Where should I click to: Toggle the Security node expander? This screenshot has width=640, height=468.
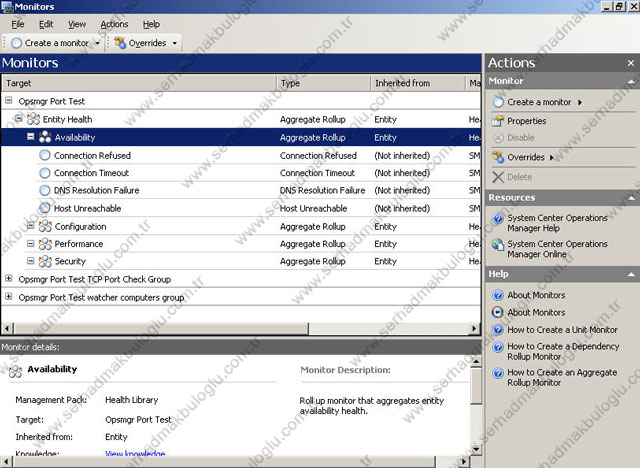31,261
